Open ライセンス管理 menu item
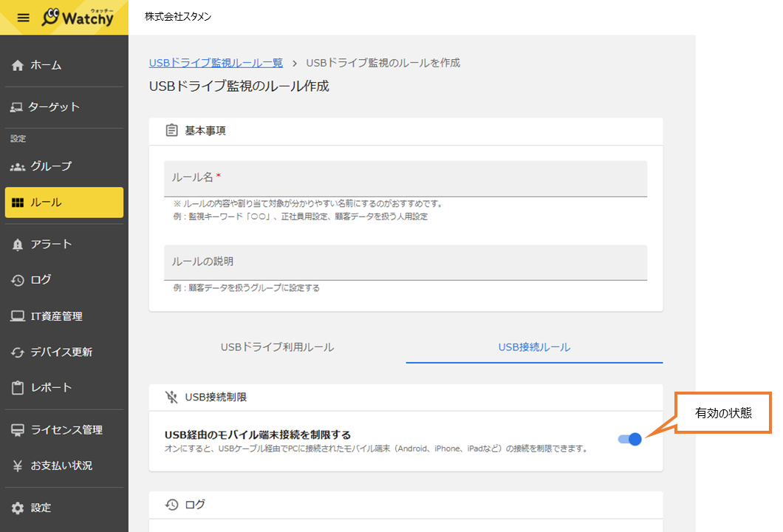The width and height of the screenshot is (783, 532). coord(64,430)
